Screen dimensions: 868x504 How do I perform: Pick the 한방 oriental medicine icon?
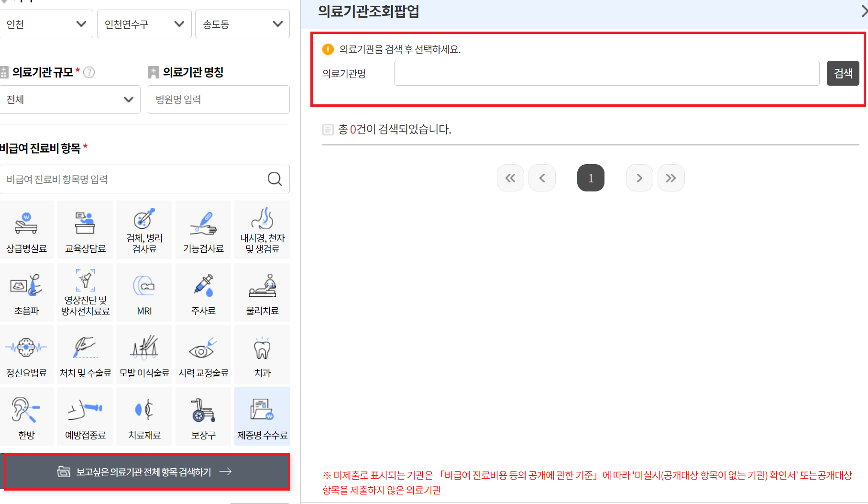27,416
